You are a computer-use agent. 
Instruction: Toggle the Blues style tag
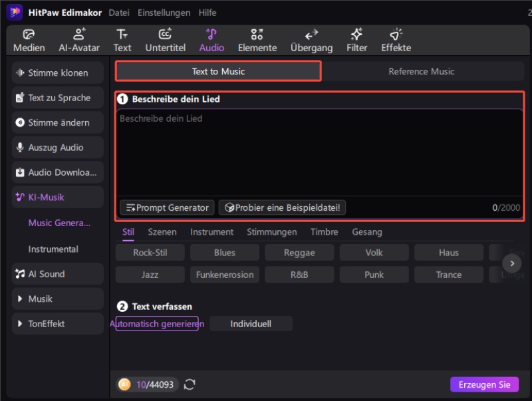pyautogui.click(x=225, y=253)
